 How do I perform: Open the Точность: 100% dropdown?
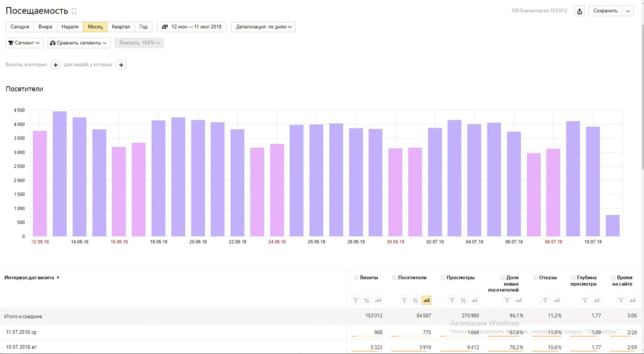(x=139, y=43)
